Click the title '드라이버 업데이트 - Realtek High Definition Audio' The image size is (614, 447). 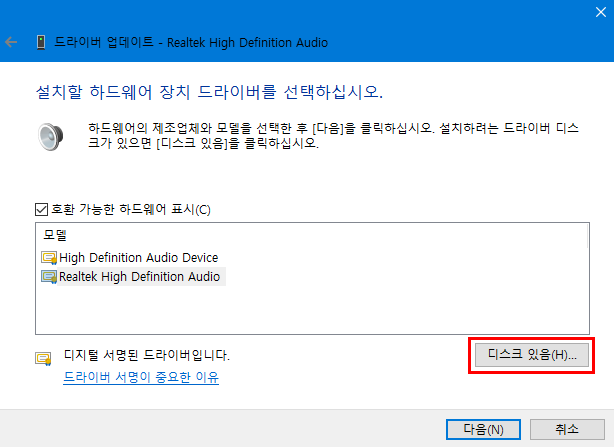coord(191,42)
